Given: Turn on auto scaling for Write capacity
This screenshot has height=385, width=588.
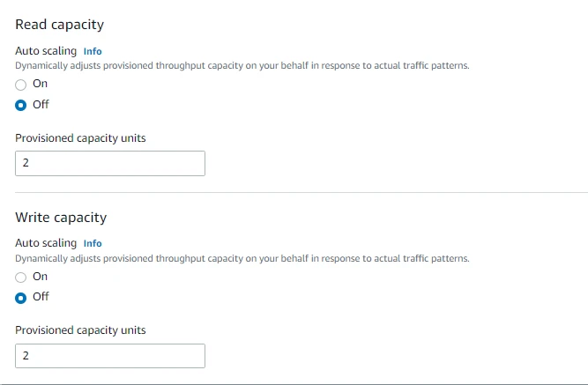Looking at the screenshot, I should (x=21, y=277).
